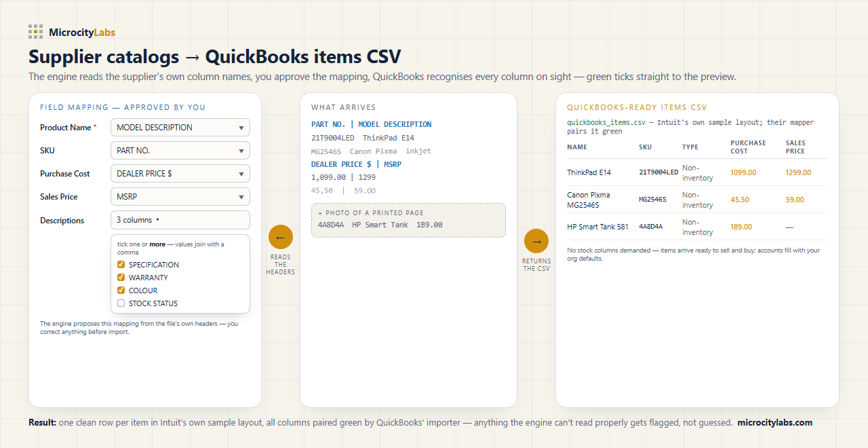Click the MG2546S SKU cell in table
The width and height of the screenshot is (868, 448).
point(652,200)
